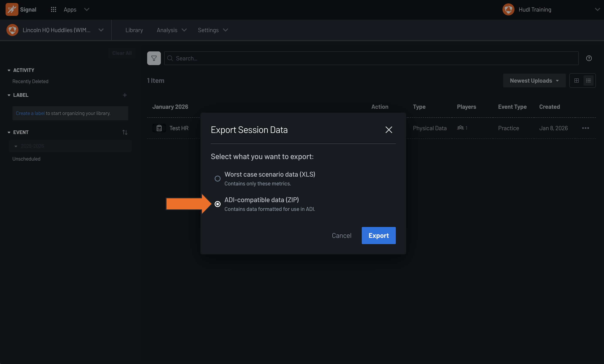The height and width of the screenshot is (364, 604).
Task: Click Cancel in the export dialog
Action: (x=341, y=235)
